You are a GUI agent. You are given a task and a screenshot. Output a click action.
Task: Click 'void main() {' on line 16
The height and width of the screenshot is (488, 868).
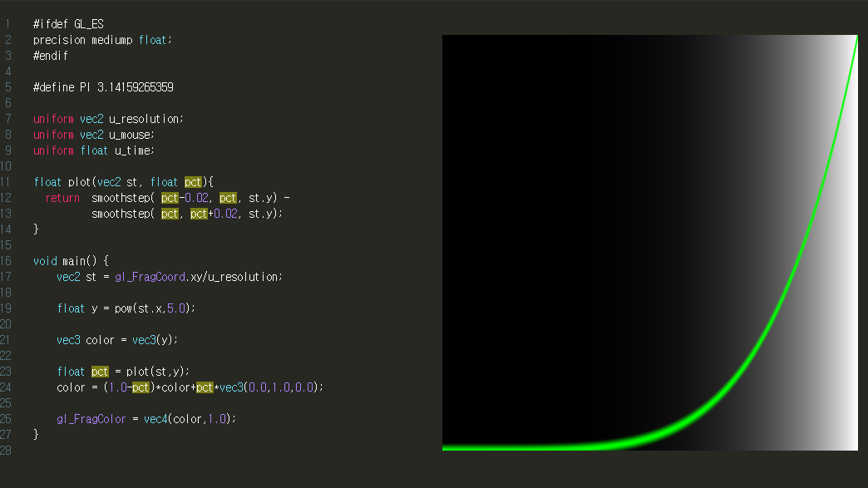tap(71, 260)
